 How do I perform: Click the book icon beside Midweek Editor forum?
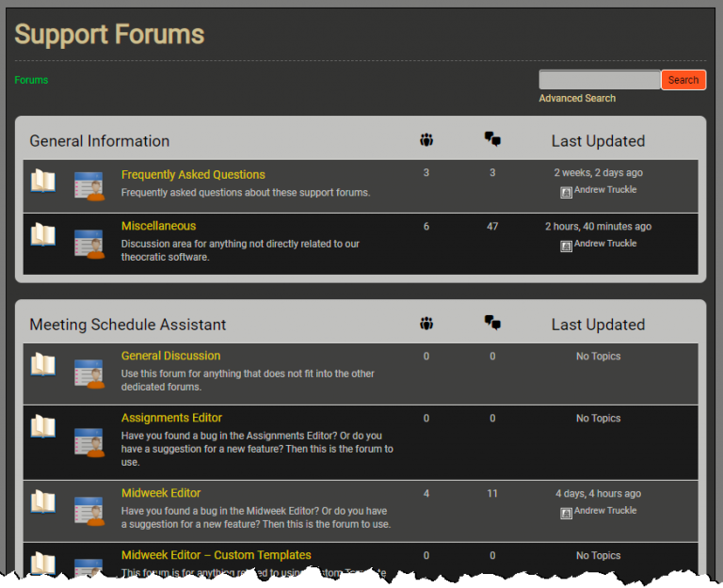point(43,501)
